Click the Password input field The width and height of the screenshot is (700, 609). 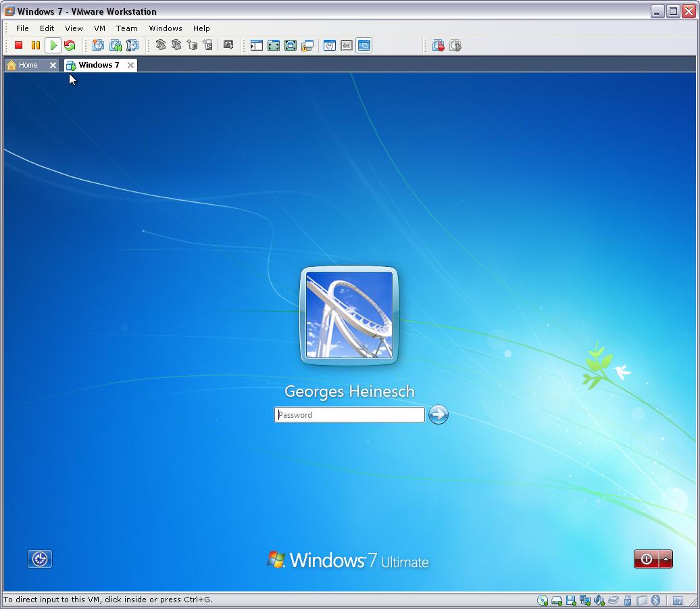pyautogui.click(x=349, y=415)
